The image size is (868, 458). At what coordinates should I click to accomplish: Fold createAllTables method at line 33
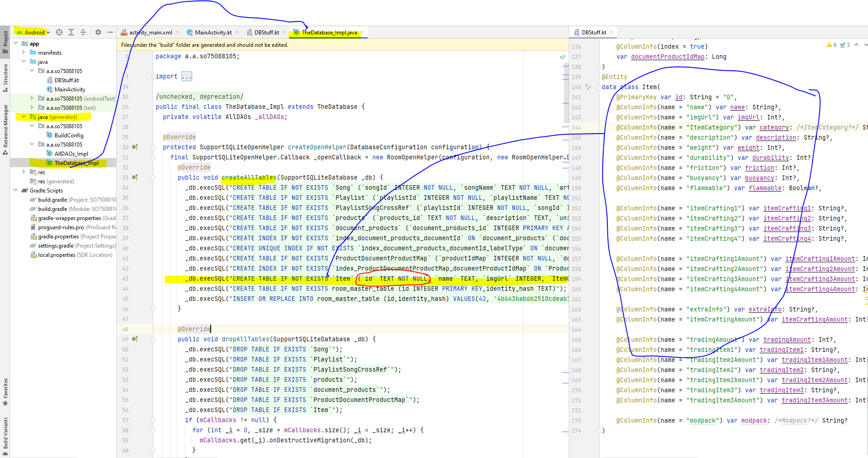tap(153, 178)
